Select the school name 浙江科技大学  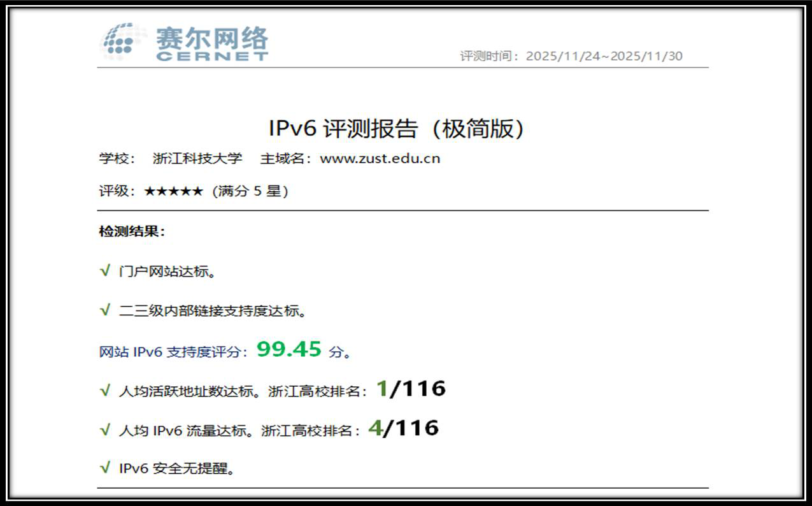pyautogui.click(x=197, y=159)
